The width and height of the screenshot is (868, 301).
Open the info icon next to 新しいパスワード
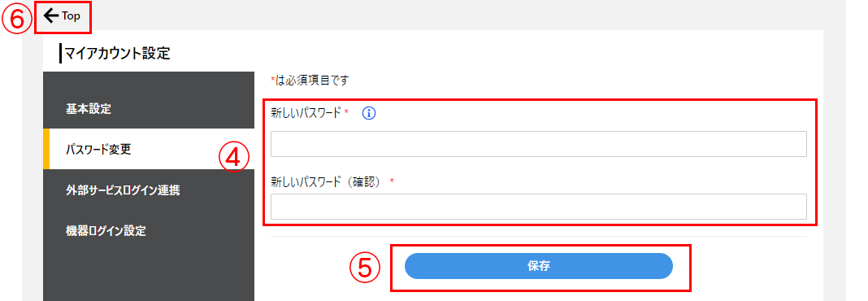click(369, 113)
